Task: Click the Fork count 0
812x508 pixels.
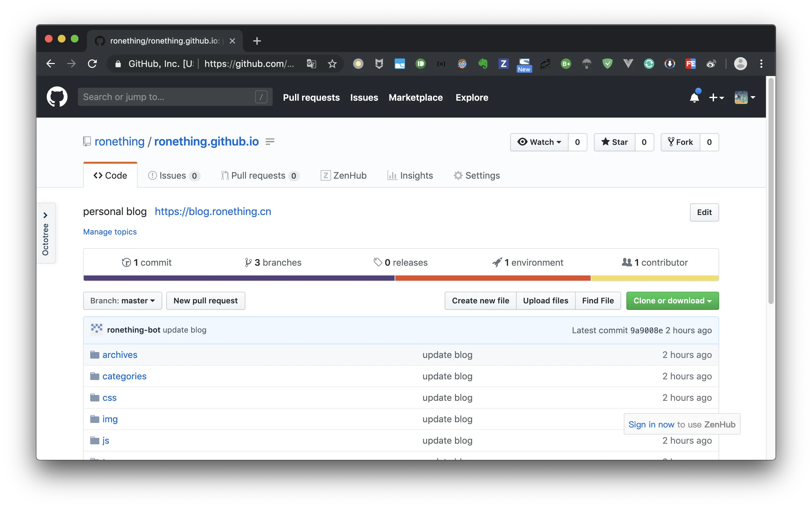Action: (709, 142)
